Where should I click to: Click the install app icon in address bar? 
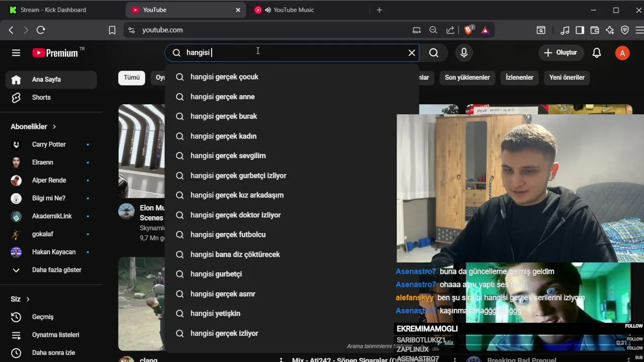pyautogui.click(x=417, y=30)
